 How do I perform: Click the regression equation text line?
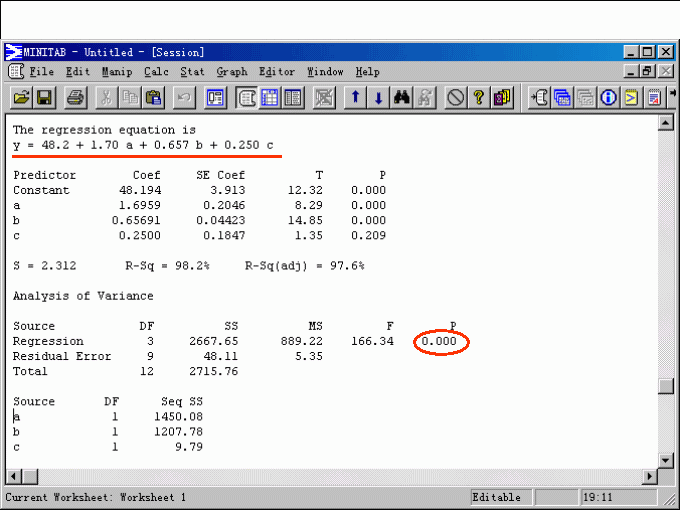(143, 146)
